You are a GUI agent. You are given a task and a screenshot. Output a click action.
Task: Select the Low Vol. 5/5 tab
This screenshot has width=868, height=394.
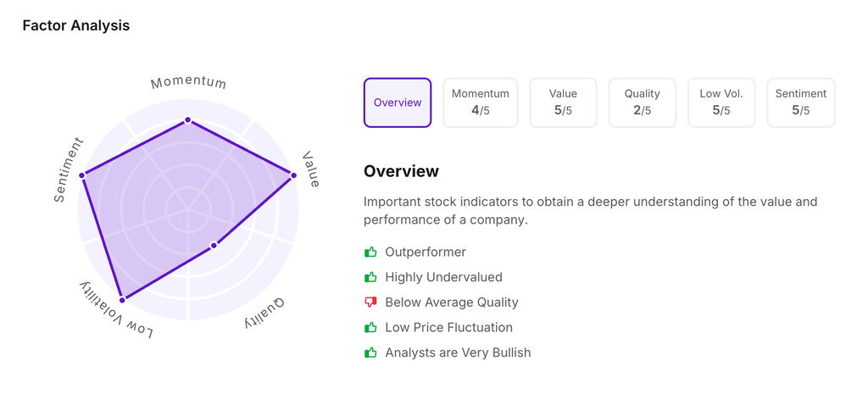tap(721, 103)
